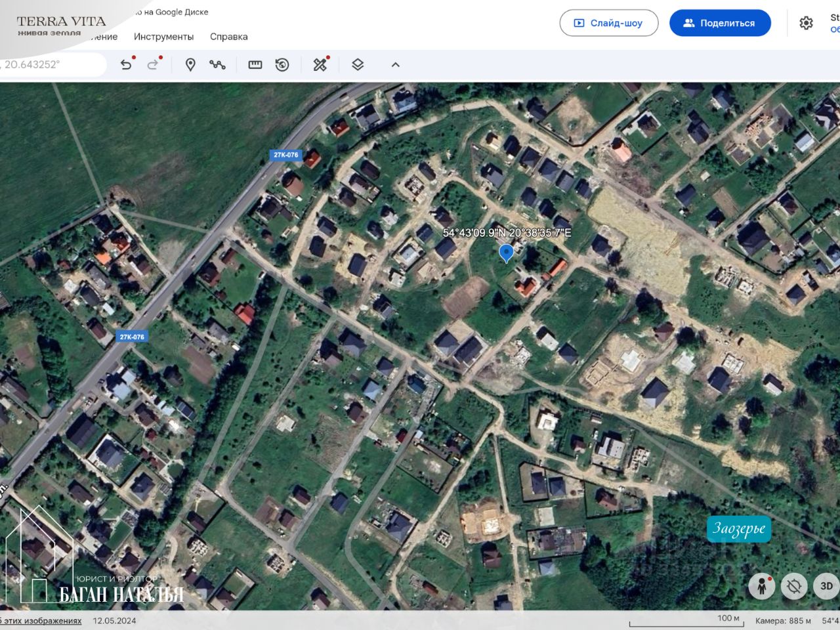Open the Справка menu

[228, 37]
